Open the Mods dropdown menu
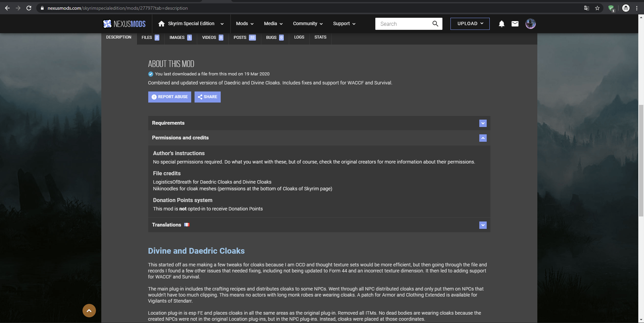Image resolution: width=644 pixels, height=323 pixels. click(245, 24)
